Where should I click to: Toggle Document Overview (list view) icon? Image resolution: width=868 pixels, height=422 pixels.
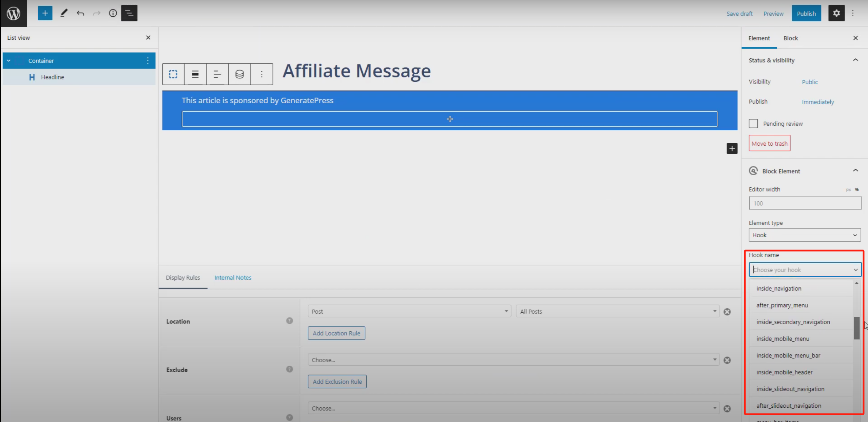pos(129,13)
